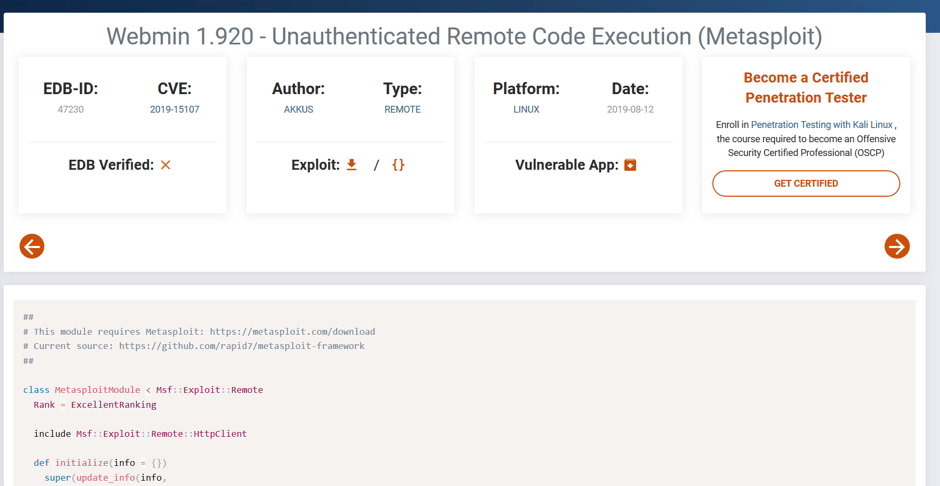Click the Exploit label
The width and height of the screenshot is (940, 486).
pos(316,165)
